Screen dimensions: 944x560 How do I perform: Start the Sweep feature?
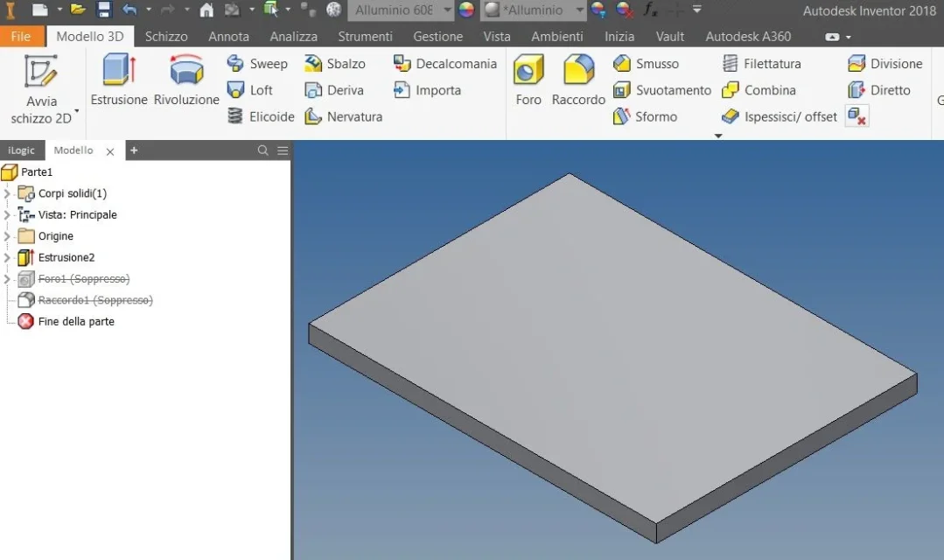point(258,64)
